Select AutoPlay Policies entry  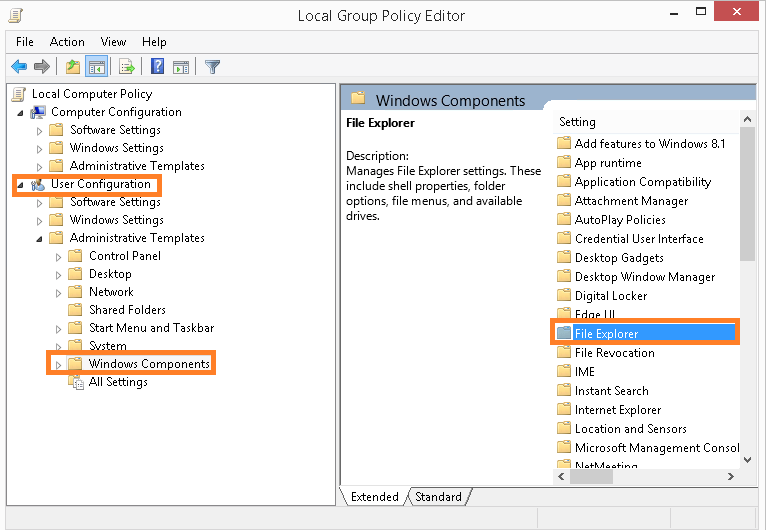[620, 220]
